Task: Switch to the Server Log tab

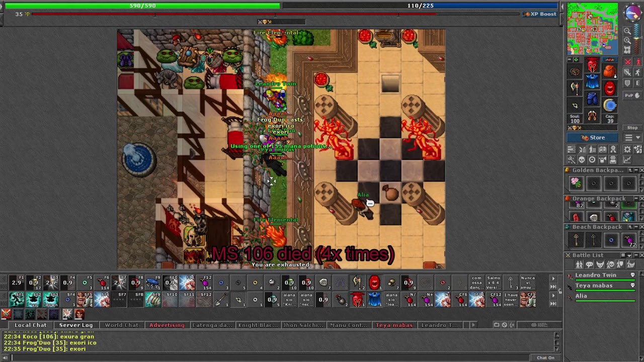Action: click(76, 325)
